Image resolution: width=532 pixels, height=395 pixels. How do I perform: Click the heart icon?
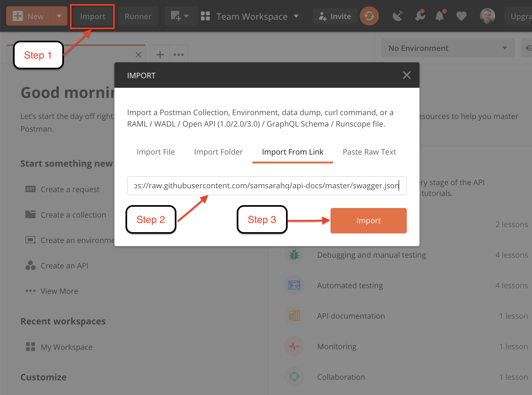click(x=461, y=16)
